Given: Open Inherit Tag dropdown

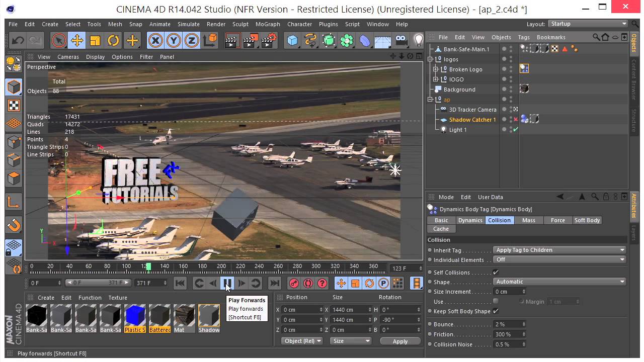Looking at the screenshot, I should 559,250.
